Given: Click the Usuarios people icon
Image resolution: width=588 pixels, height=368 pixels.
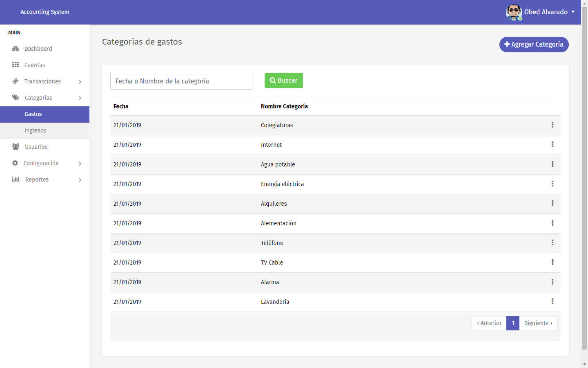Looking at the screenshot, I should click(x=16, y=146).
